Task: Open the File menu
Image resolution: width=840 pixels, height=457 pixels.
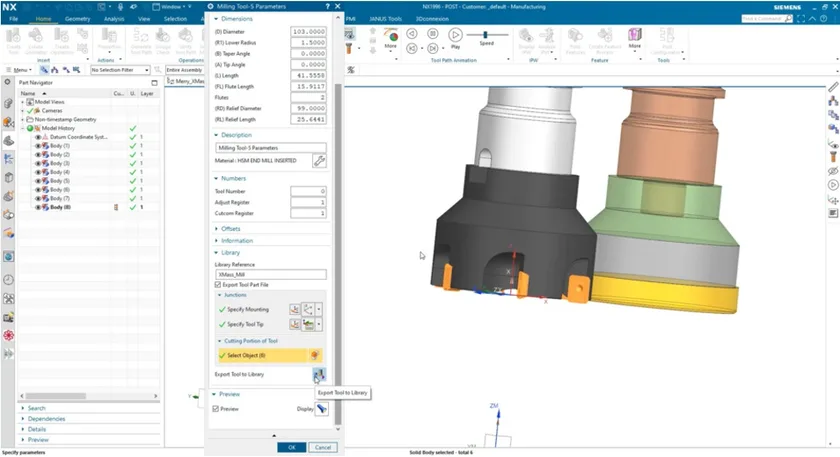Action: [x=13, y=19]
